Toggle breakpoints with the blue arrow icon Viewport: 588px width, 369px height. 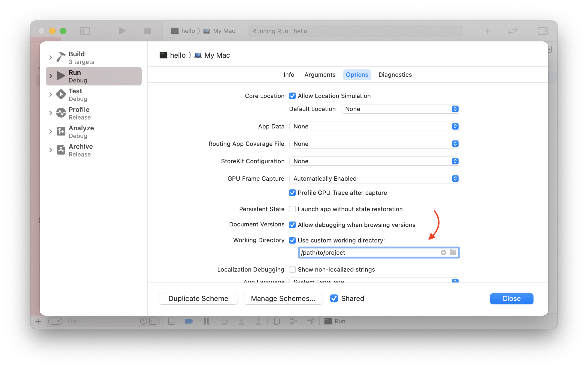tap(189, 321)
